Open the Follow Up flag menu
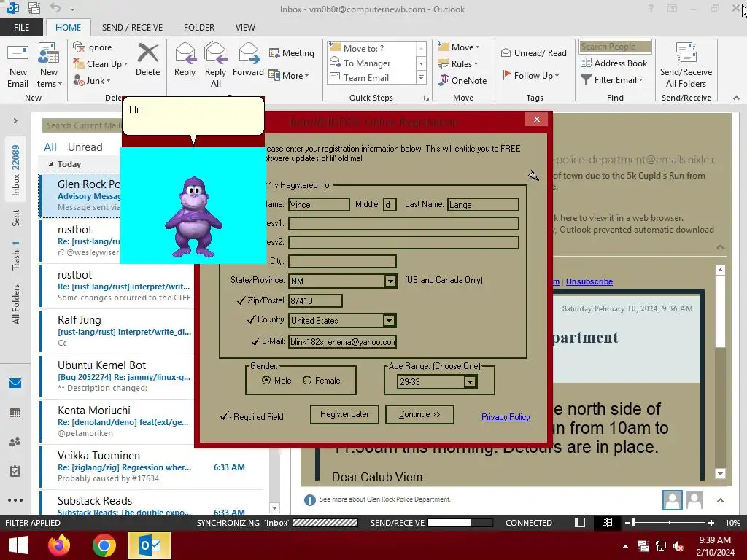Image resolution: width=747 pixels, height=560 pixels. tap(530, 75)
